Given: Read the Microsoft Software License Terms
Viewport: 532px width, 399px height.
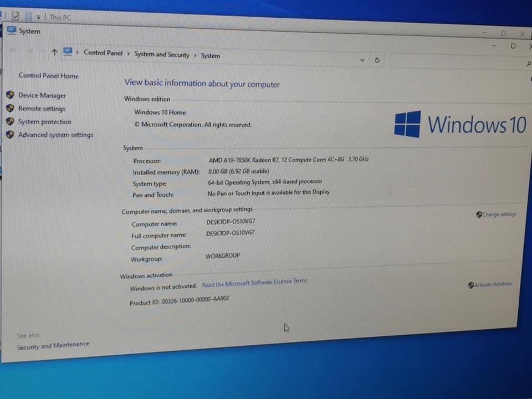Looking at the screenshot, I should tap(254, 283).
